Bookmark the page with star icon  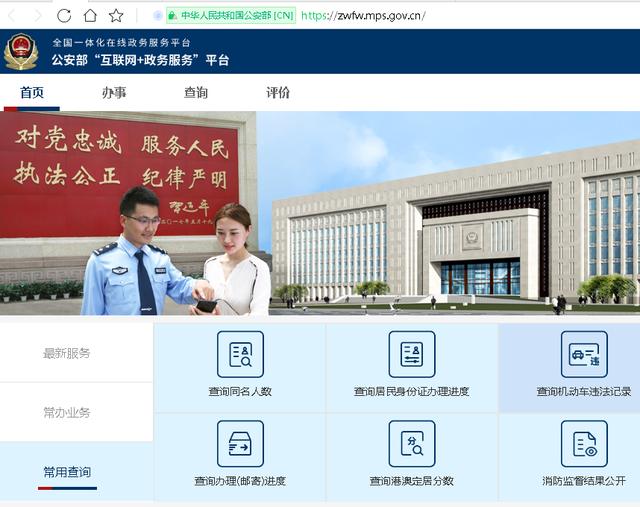(116, 16)
